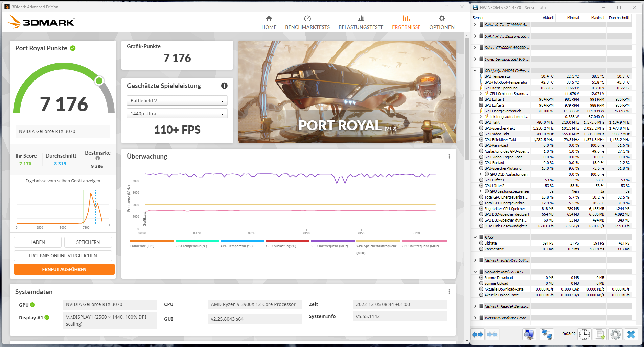Open the BENCHMARKTESTS tab
The height and width of the screenshot is (347, 644).
[307, 23]
